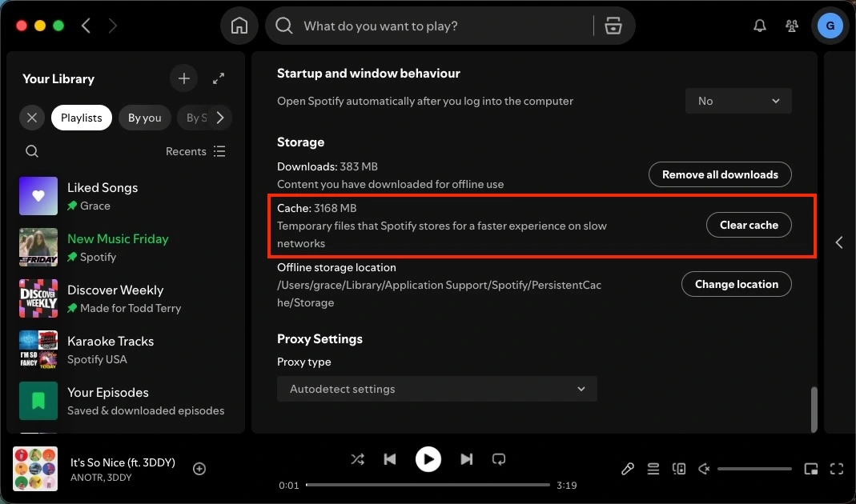Click the Clear cache button
This screenshot has height=504, width=856.
(x=749, y=225)
